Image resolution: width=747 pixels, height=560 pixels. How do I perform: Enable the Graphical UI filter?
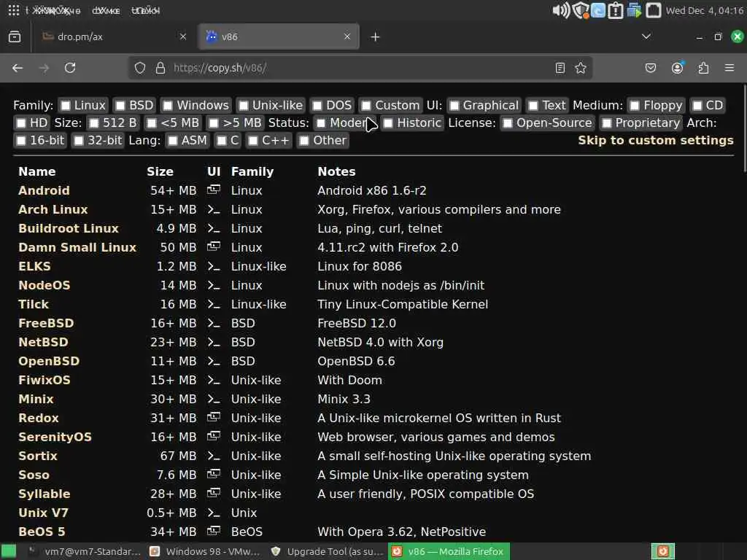(x=454, y=105)
